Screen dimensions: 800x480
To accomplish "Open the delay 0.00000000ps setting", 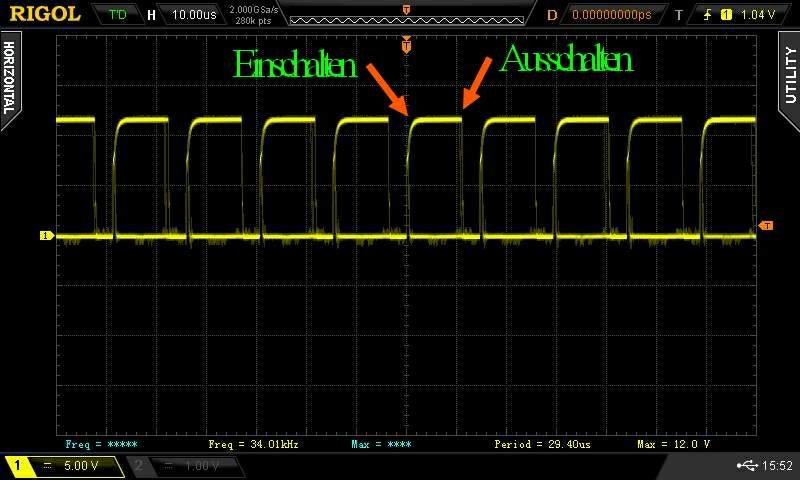I will click(x=610, y=15).
